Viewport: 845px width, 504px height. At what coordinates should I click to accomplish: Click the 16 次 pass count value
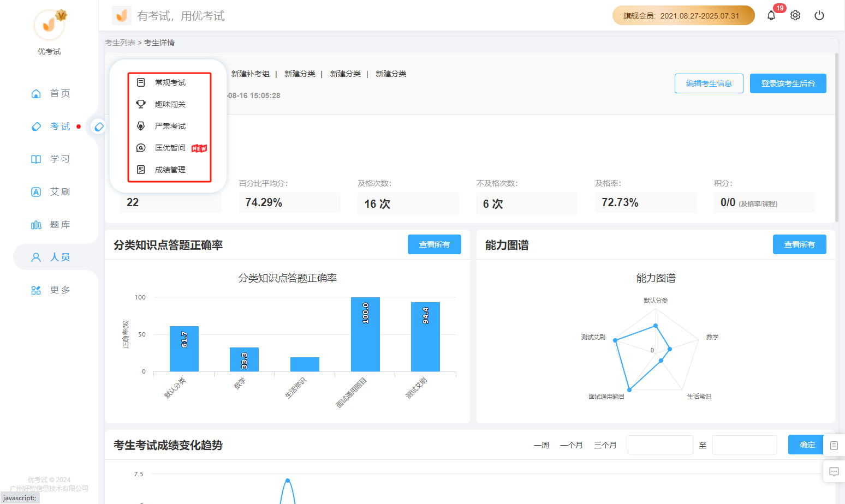tap(377, 203)
